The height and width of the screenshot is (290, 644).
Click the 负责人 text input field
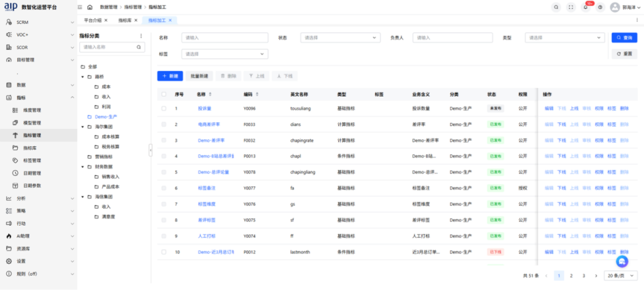pyautogui.click(x=452, y=38)
